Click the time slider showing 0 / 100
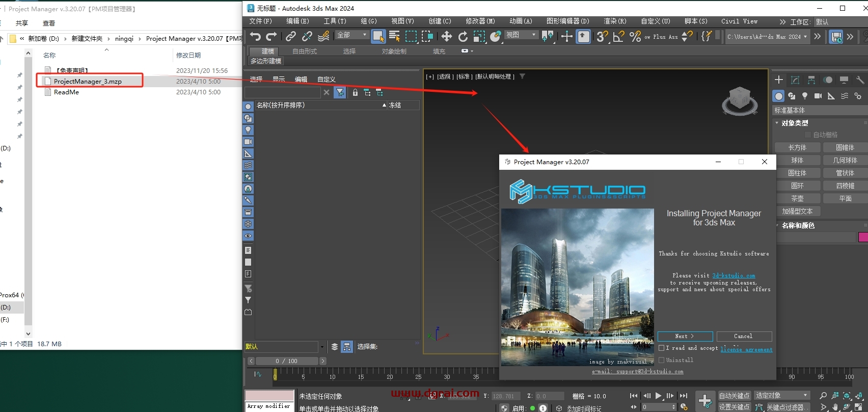This screenshot has height=412, width=868. tap(287, 361)
